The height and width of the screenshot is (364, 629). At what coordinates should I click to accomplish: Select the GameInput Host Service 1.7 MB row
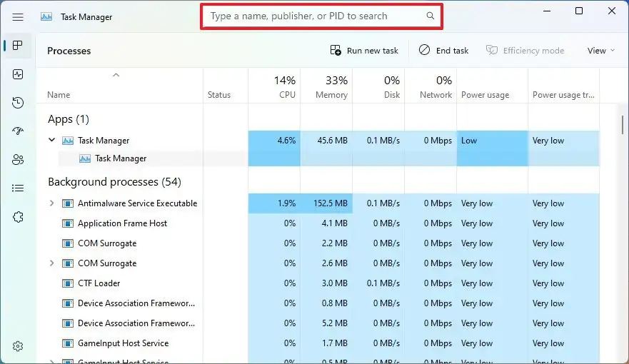tap(318, 343)
